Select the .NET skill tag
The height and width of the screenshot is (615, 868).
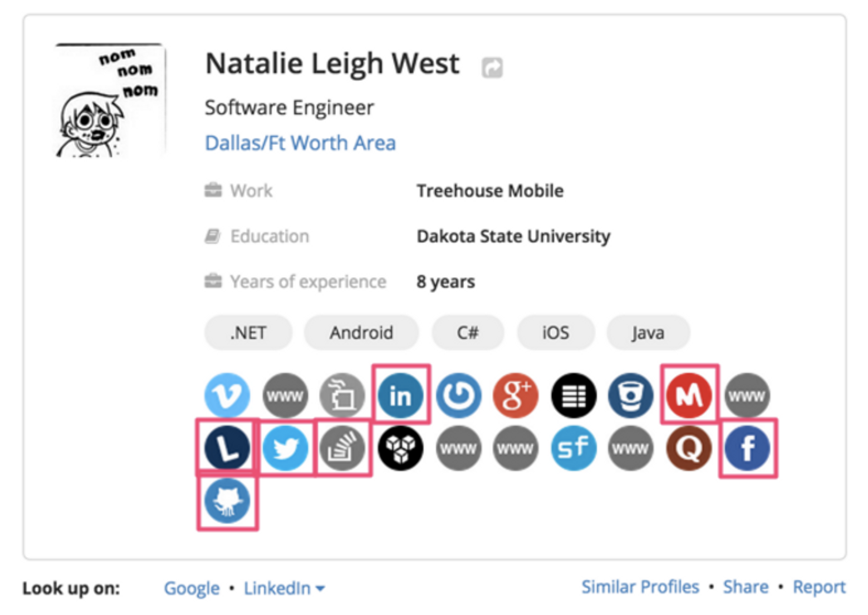[x=248, y=333]
